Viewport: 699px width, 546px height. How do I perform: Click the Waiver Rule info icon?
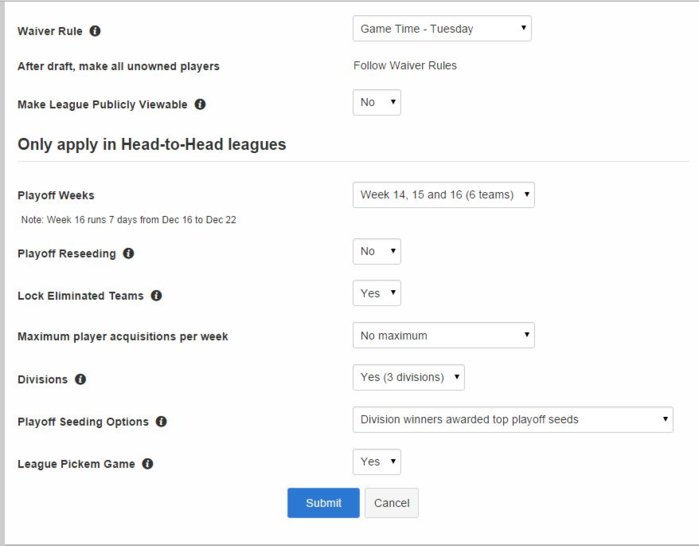[95, 31]
